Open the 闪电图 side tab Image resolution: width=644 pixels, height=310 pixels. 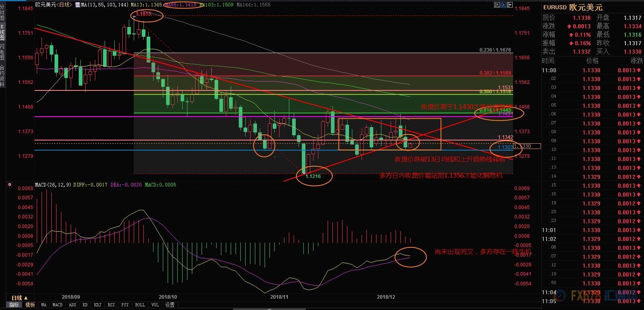click(x=2, y=52)
